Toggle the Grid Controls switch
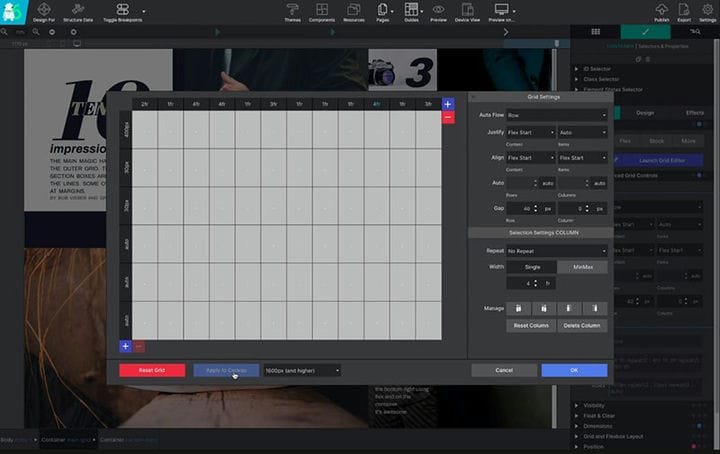Screen dimensions: 720x454 tap(699, 175)
